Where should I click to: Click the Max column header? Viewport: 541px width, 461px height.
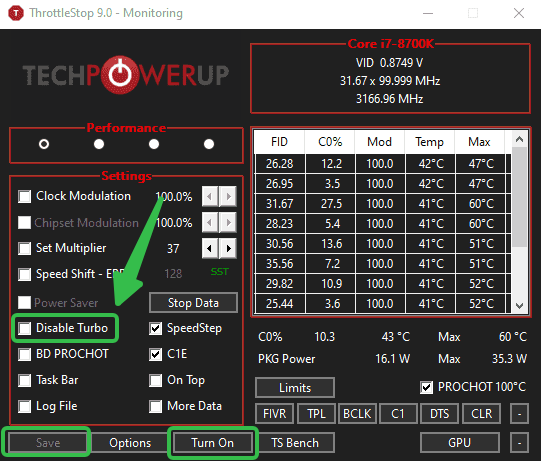480,142
